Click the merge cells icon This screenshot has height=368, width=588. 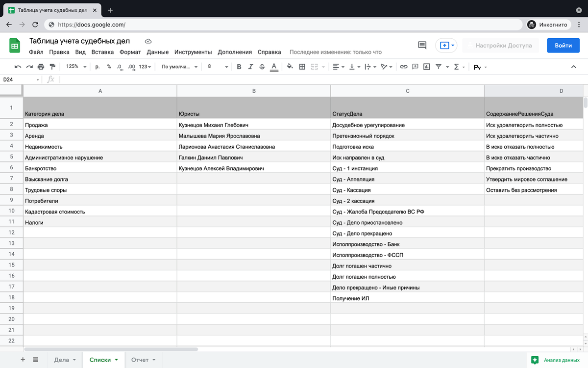pos(314,67)
